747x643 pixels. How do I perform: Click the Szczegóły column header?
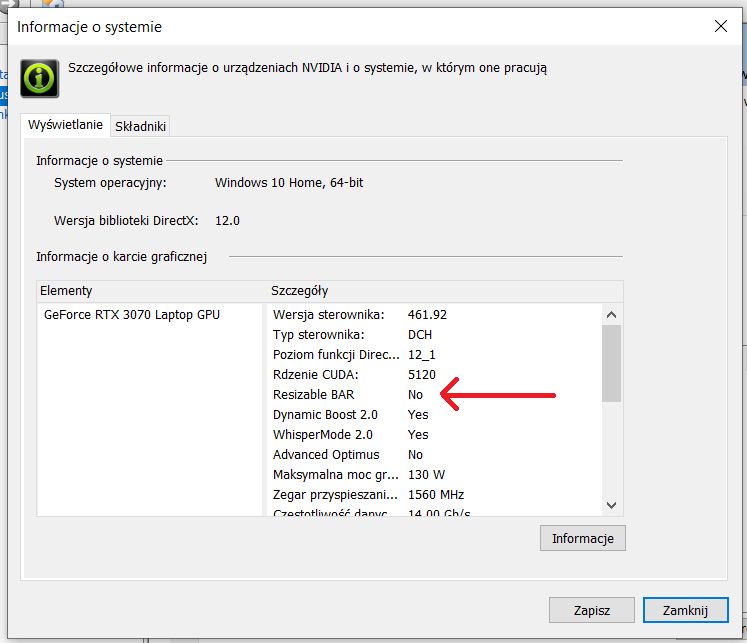(445, 291)
